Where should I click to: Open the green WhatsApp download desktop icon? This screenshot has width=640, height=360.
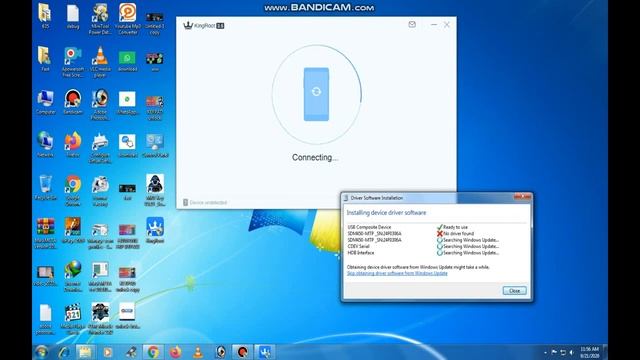click(x=127, y=61)
